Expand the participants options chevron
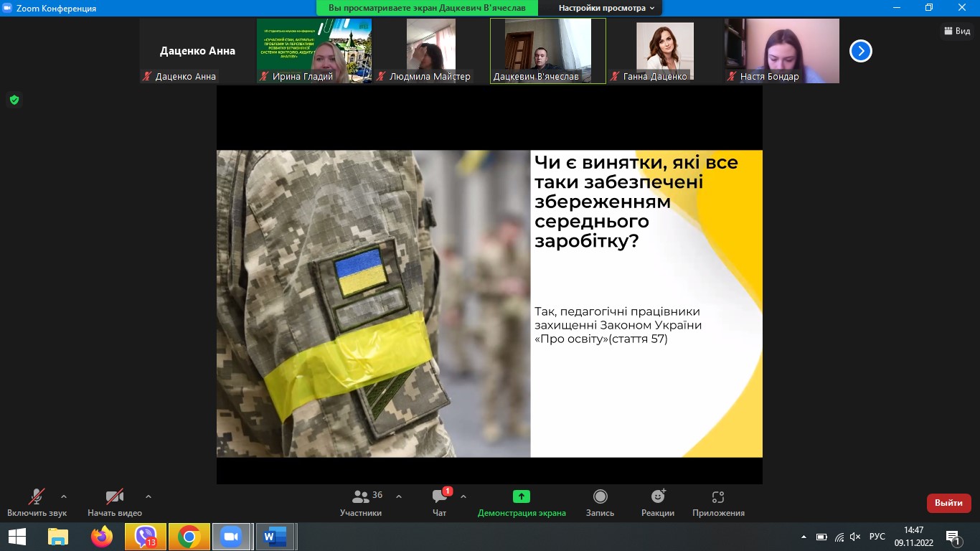 click(x=399, y=496)
